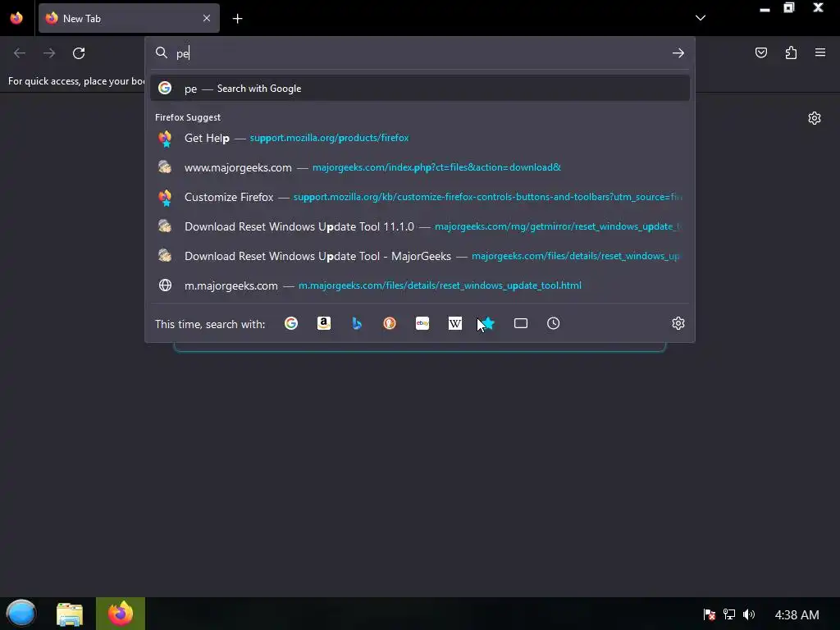The image size is (840, 630).
Task: Search bookmarks with the star icon
Action: coord(488,323)
